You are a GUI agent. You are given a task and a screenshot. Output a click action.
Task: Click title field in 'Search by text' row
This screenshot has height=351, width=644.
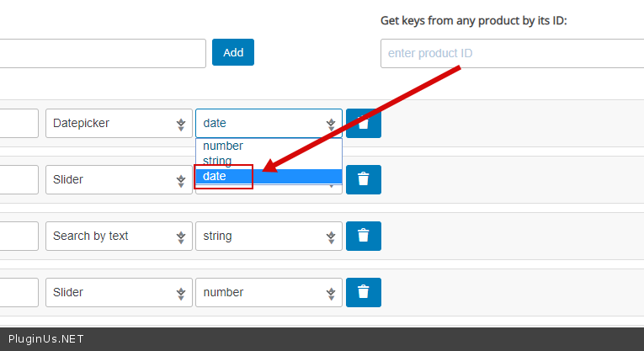tap(19, 236)
